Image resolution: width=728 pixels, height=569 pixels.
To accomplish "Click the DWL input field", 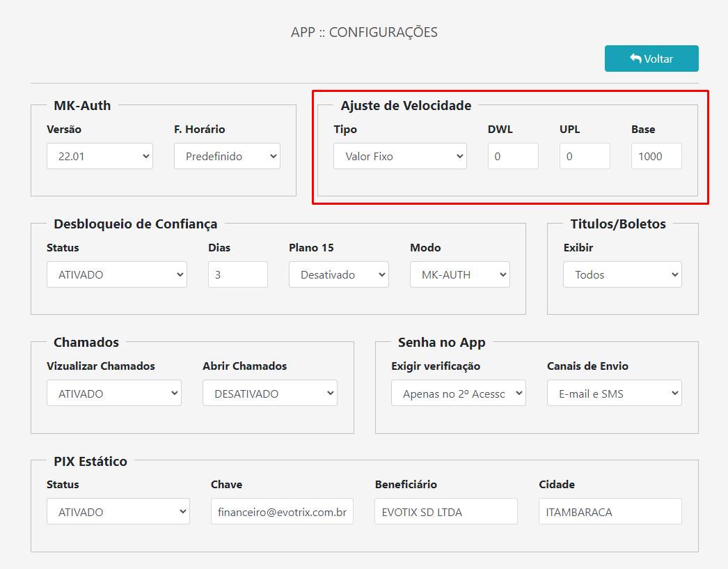I will pos(513,156).
